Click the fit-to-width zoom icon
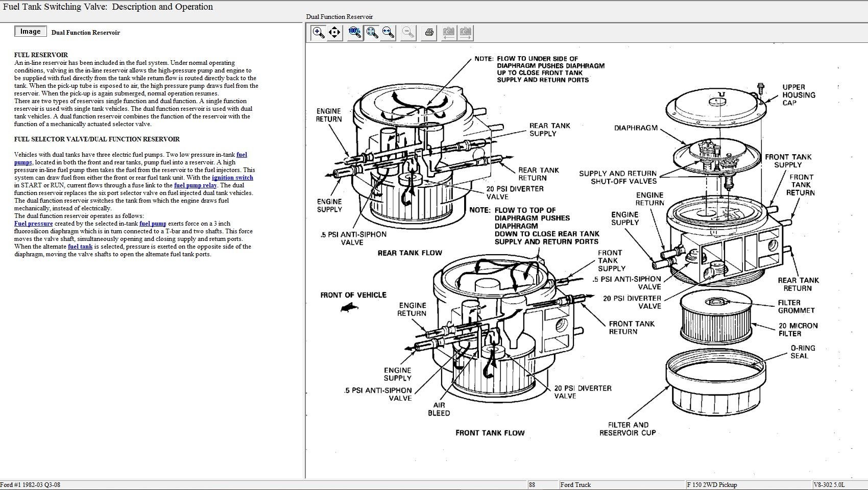Viewport: 868px width, 490px height. (389, 33)
